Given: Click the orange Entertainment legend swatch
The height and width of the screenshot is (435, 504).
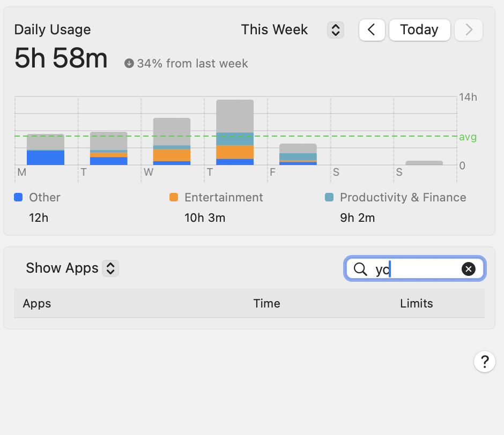Looking at the screenshot, I should 173,197.
